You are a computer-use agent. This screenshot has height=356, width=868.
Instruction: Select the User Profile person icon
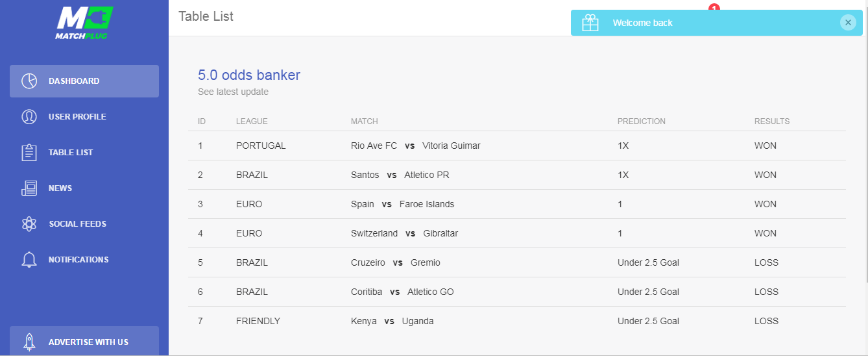(x=29, y=117)
